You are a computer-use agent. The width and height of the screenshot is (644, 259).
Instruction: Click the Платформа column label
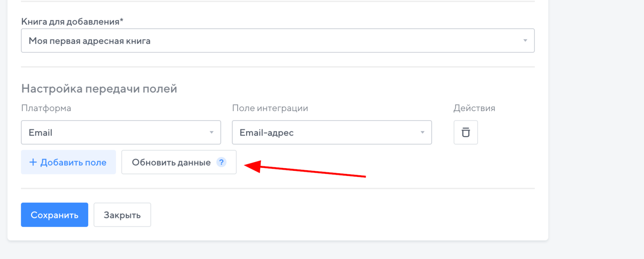[x=46, y=108]
